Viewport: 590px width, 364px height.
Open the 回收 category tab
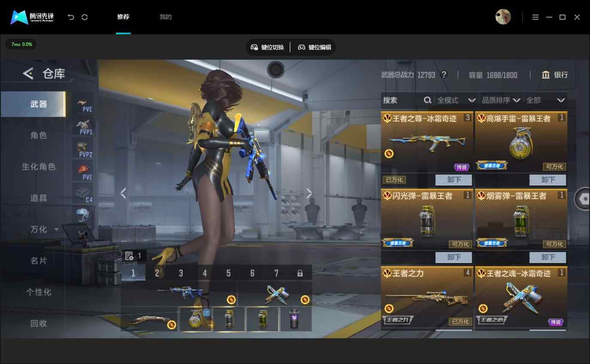(x=39, y=323)
